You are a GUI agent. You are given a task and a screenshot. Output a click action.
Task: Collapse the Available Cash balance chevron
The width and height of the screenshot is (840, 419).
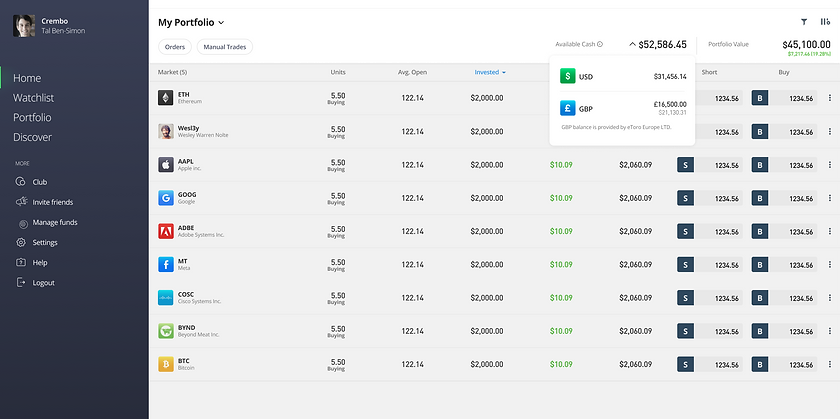(632, 44)
